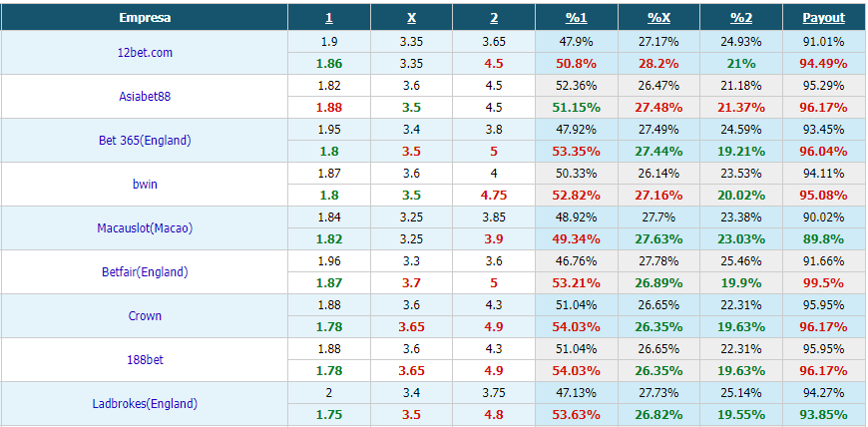Click Ladbrokes' green 1.75 home odds
This screenshot has width=868, height=427.
tap(329, 415)
